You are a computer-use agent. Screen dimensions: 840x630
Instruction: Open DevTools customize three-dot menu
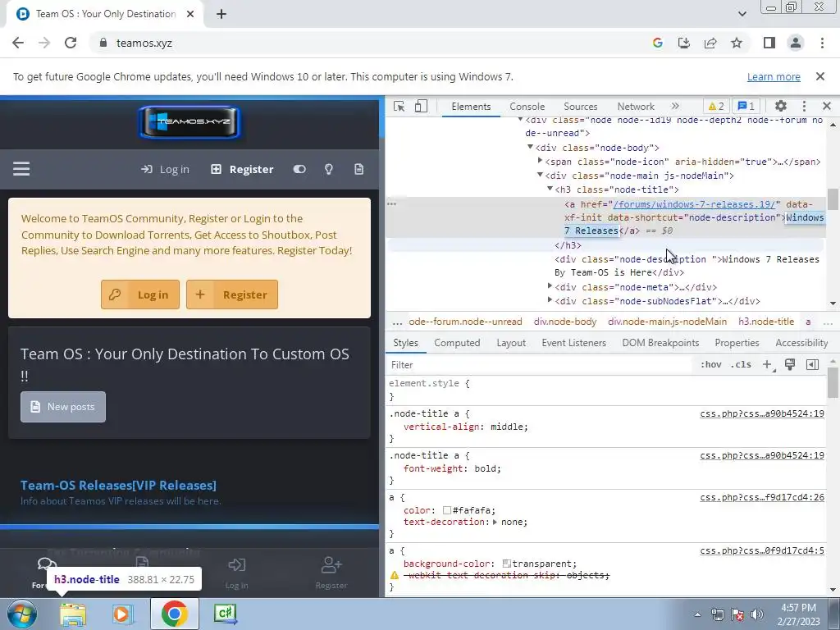[804, 106]
